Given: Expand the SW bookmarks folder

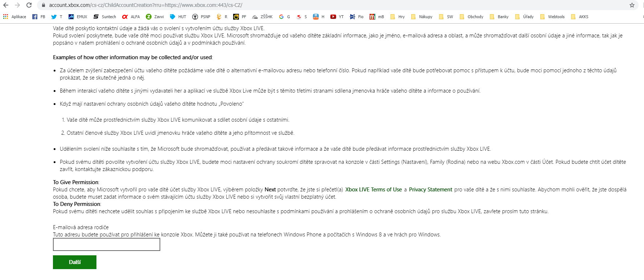Looking at the screenshot, I should point(446,17).
